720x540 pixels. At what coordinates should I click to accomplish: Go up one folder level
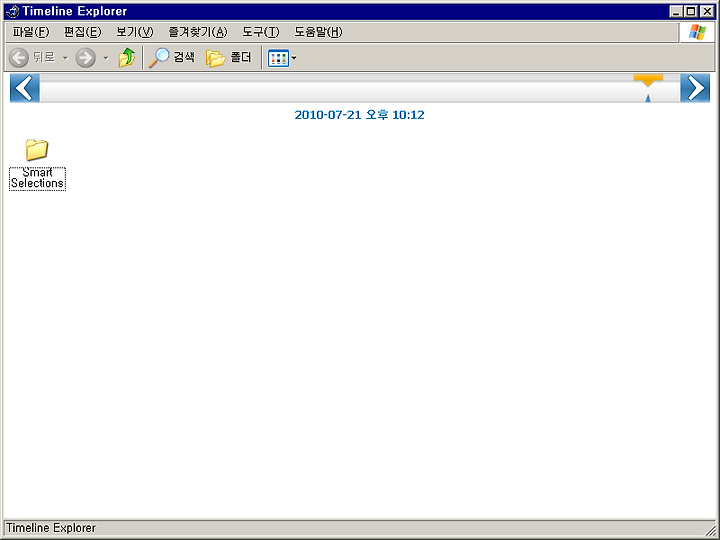[127, 58]
